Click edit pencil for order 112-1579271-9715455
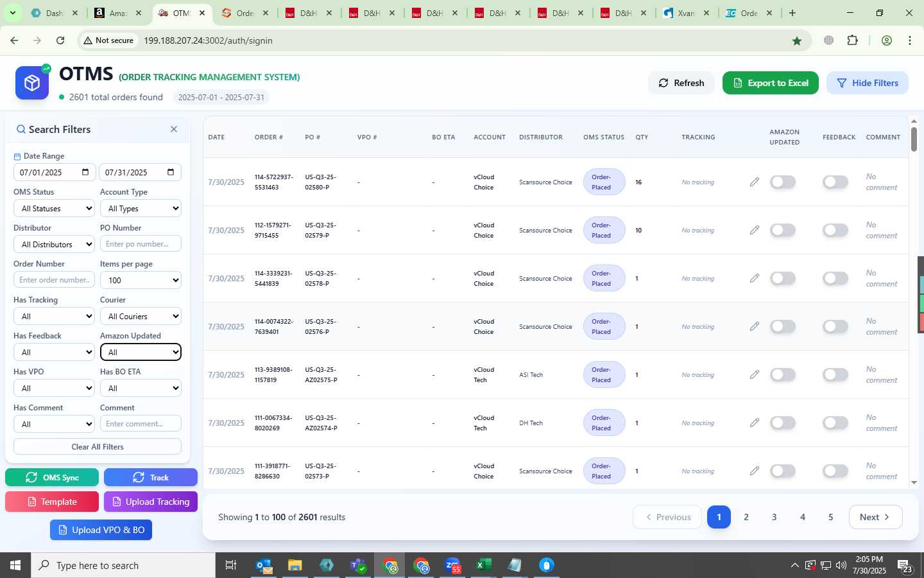The image size is (924, 578). [755, 230]
